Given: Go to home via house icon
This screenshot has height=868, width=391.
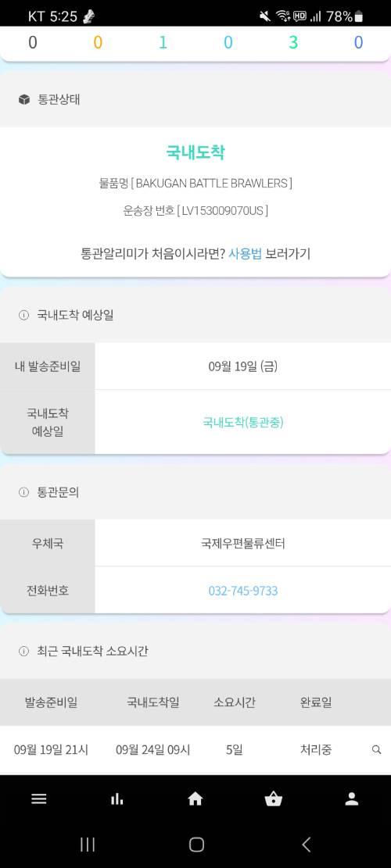Looking at the screenshot, I should tap(195, 798).
